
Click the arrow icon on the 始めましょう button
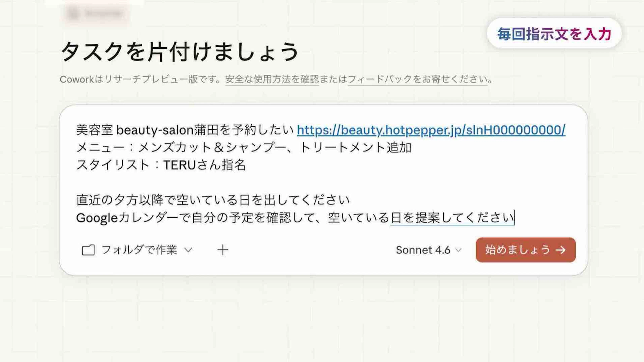click(x=560, y=250)
